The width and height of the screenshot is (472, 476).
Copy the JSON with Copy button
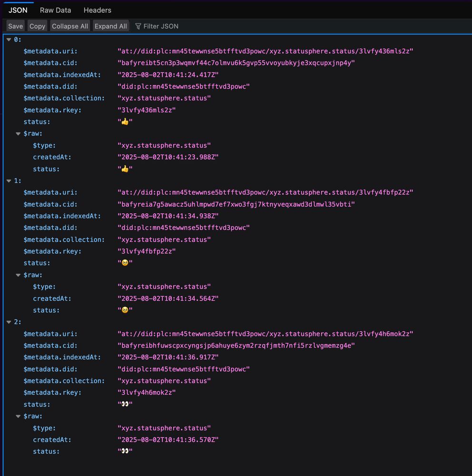click(x=37, y=26)
